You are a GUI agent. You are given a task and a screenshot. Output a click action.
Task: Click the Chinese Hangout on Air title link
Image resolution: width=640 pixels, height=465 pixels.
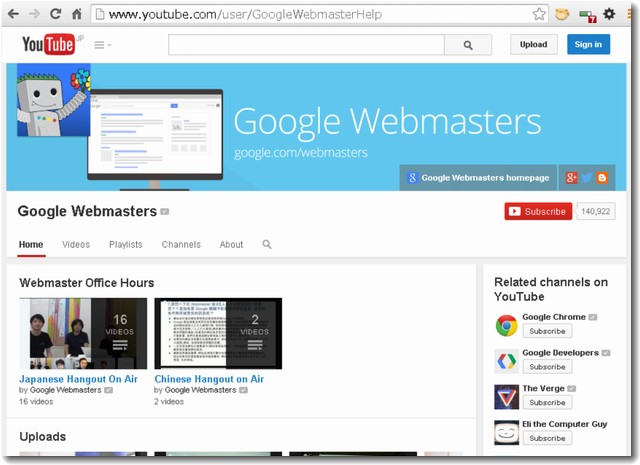(209, 379)
